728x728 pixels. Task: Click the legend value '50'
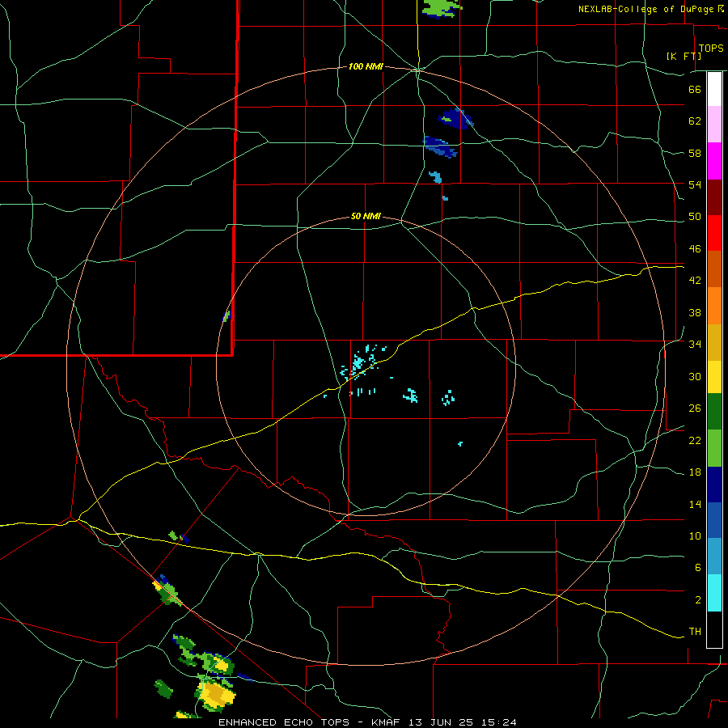tap(695, 217)
